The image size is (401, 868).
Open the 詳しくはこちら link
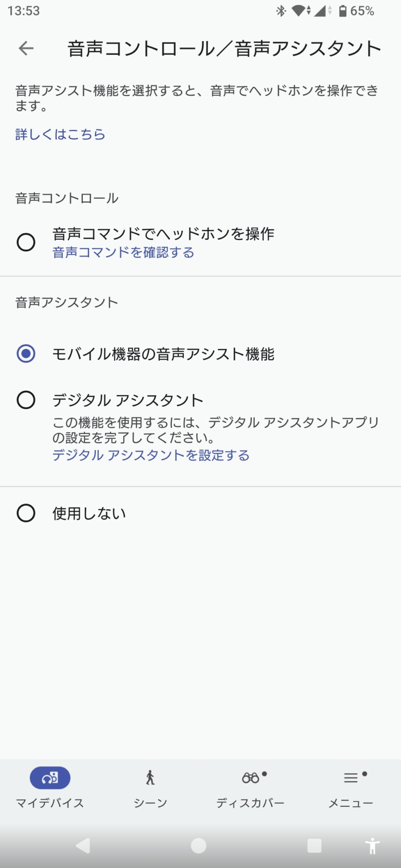pos(60,134)
